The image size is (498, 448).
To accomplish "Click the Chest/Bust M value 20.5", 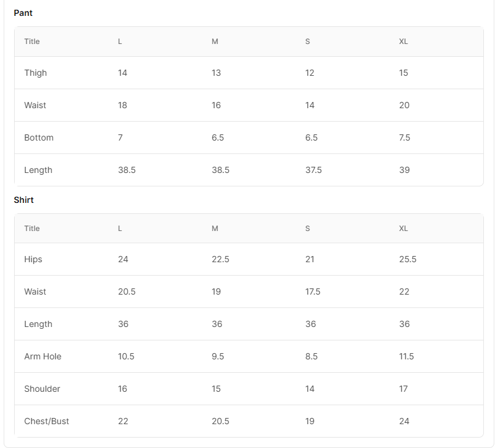I will click(220, 421).
